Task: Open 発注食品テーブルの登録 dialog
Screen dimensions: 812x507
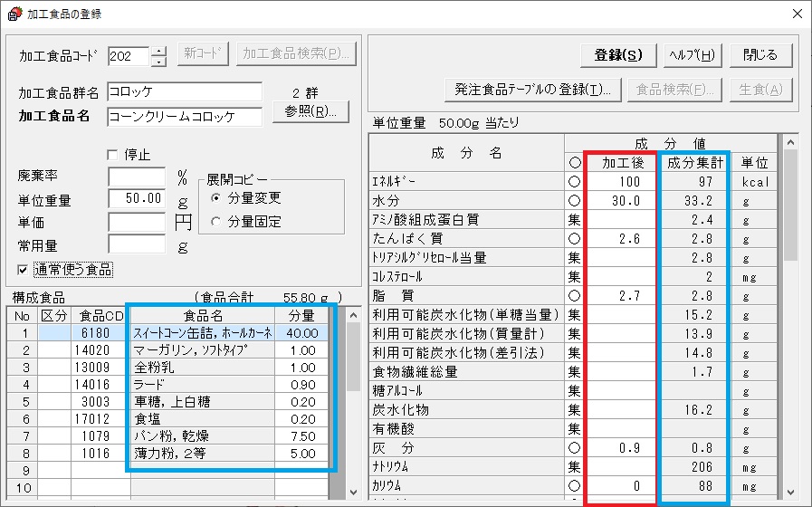Action: 532,90
